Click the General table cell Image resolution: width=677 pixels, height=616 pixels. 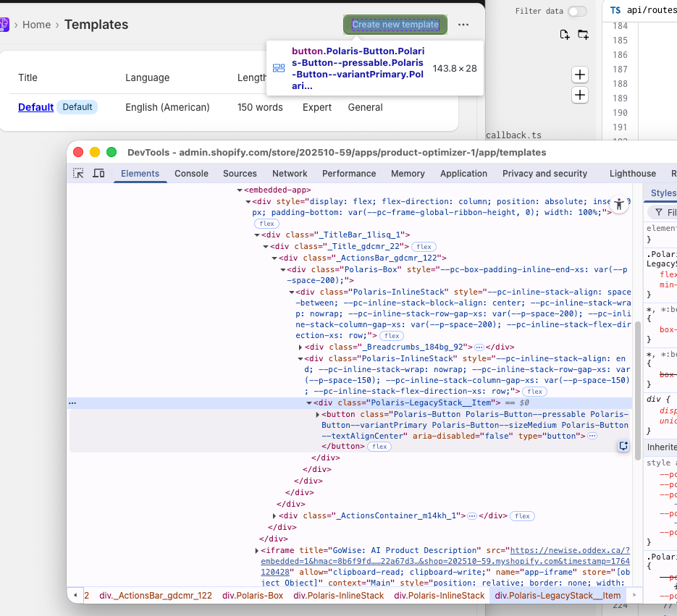[x=365, y=107]
